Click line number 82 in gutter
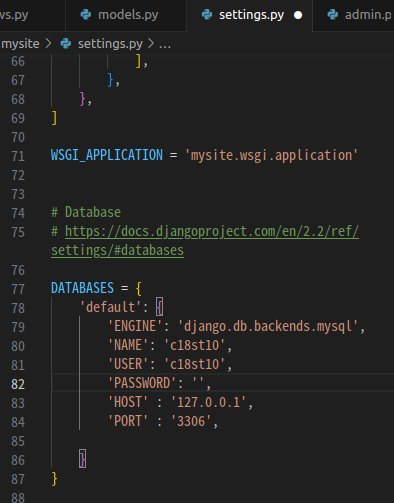The width and height of the screenshot is (394, 503). 18,384
